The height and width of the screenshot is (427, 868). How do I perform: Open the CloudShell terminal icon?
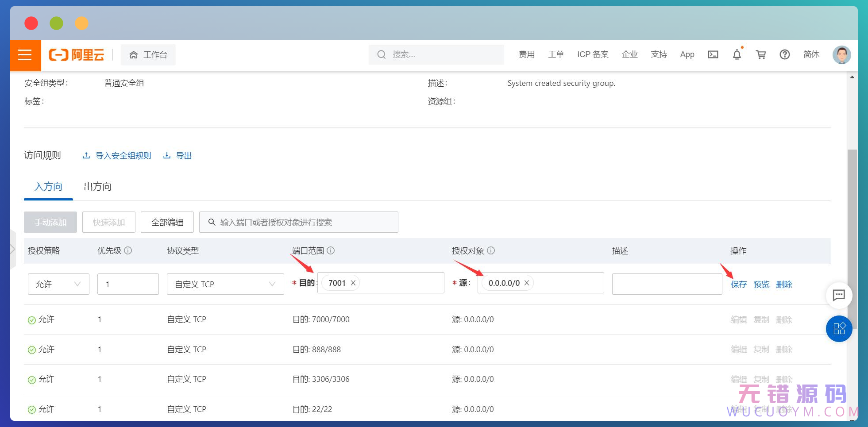point(713,54)
